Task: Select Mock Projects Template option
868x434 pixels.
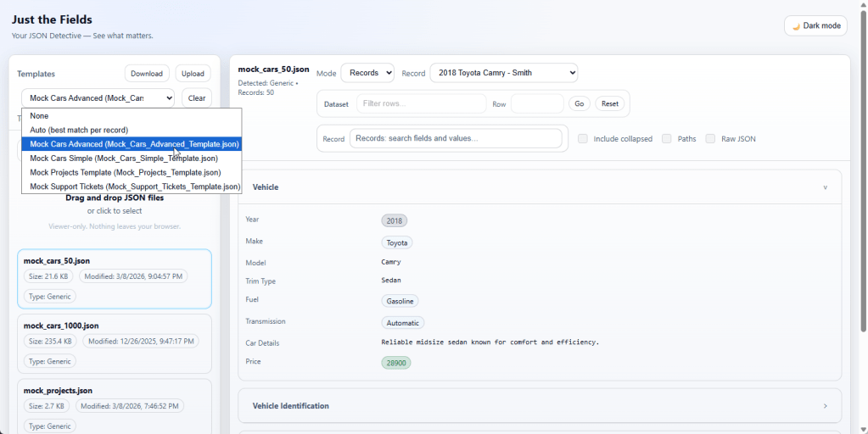Action: pyautogui.click(x=125, y=172)
